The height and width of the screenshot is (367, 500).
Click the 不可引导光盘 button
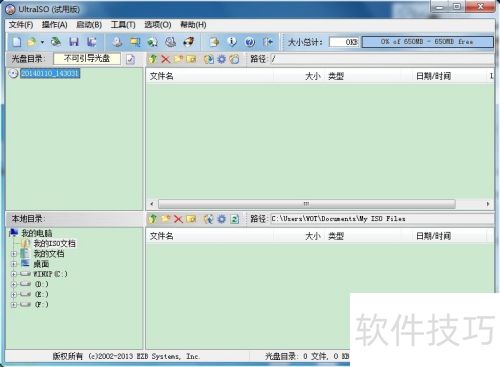point(87,59)
